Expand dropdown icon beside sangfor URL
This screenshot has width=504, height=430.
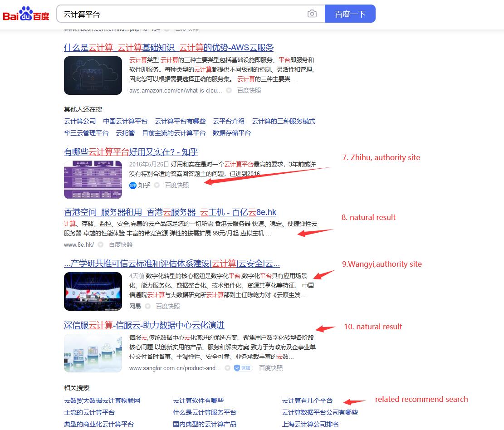(x=228, y=368)
